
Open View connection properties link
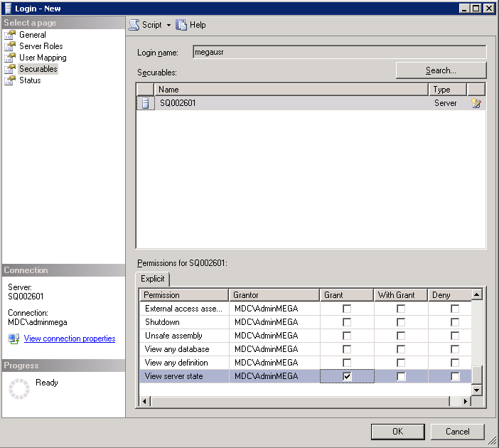[x=70, y=338]
